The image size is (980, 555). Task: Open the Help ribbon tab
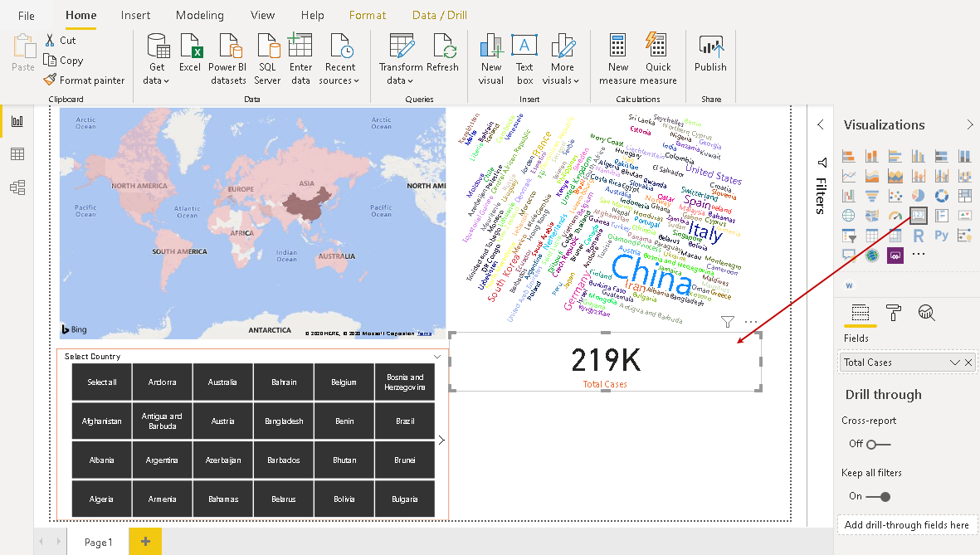[x=312, y=15]
